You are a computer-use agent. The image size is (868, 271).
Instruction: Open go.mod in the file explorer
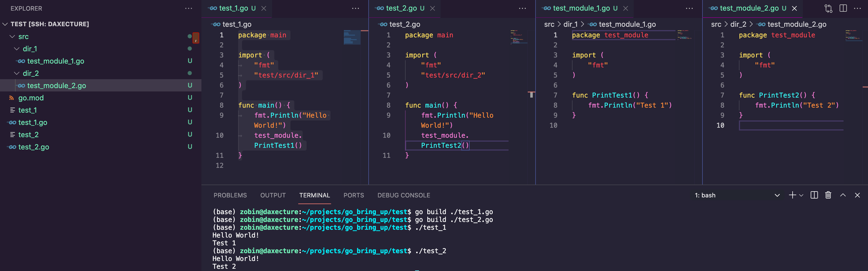click(31, 98)
